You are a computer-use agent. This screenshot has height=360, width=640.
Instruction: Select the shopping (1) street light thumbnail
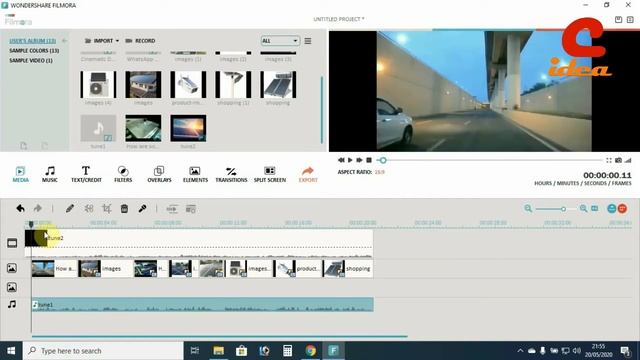[233, 84]
